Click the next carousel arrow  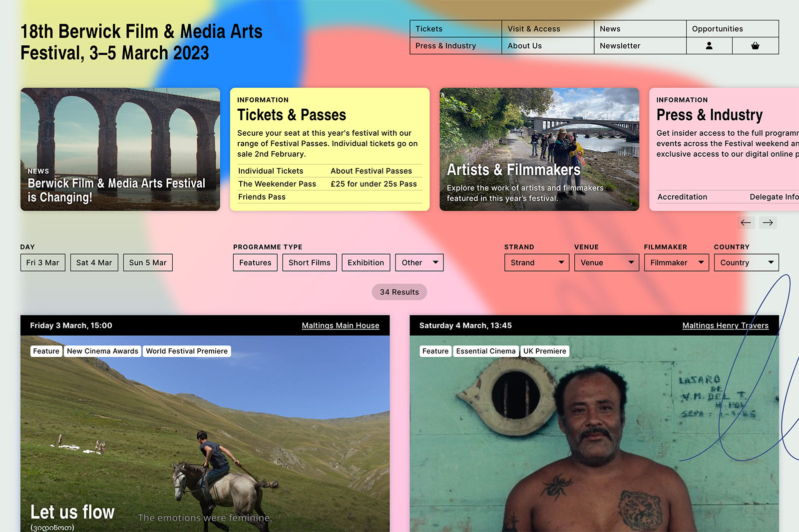coord(768,223)
